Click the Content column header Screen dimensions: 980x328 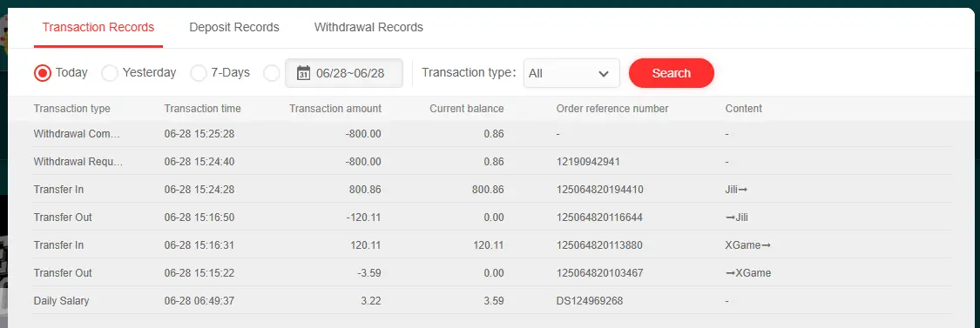click(744, 109)
